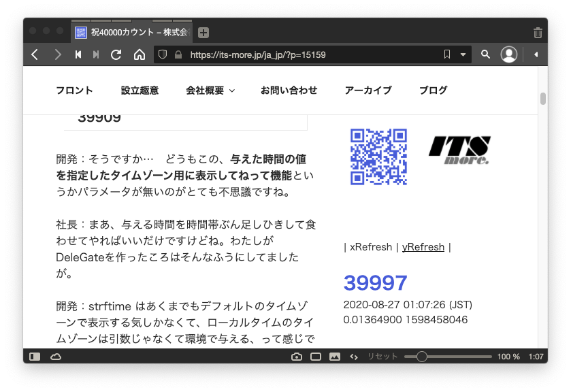571x392 pixels.
Task: Expand the extensions toggle arrow
Action: tap(536, 54)
